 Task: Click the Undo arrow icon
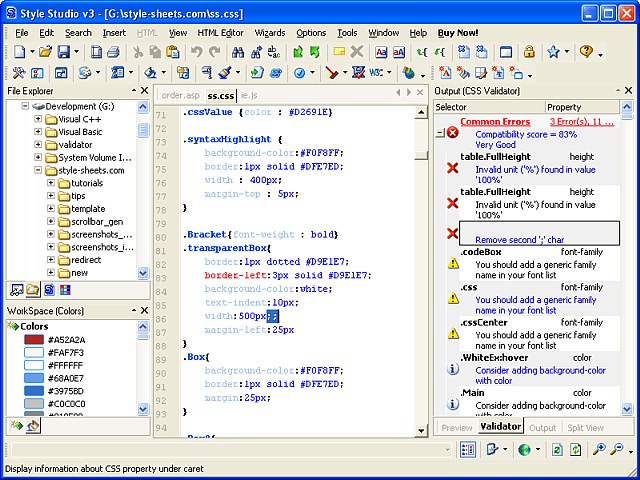(197, 52)
